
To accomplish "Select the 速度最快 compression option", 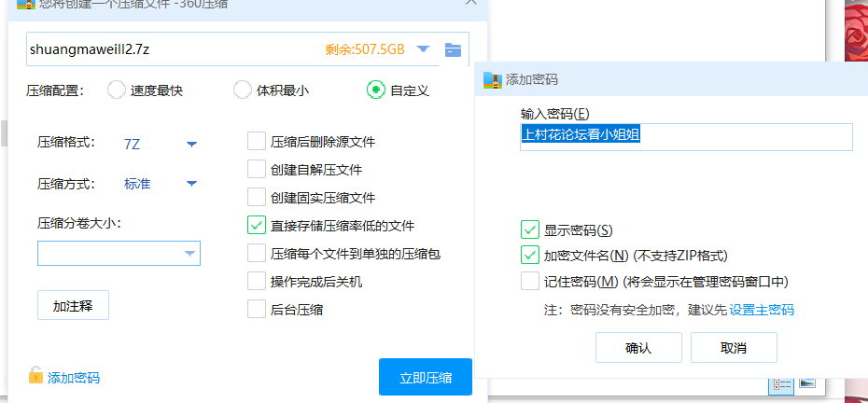I will coord(117,90).
